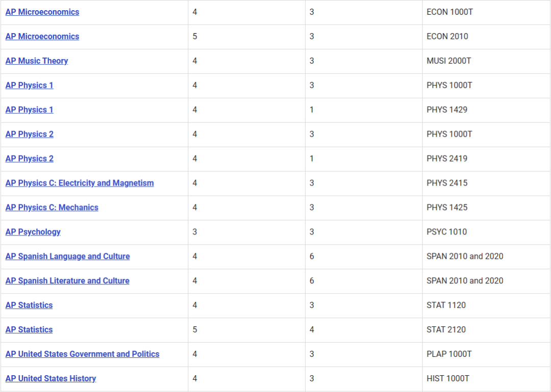Click AP Statistics link in STAT 1120 row
551x392 pixels.
tap(29, 305)
